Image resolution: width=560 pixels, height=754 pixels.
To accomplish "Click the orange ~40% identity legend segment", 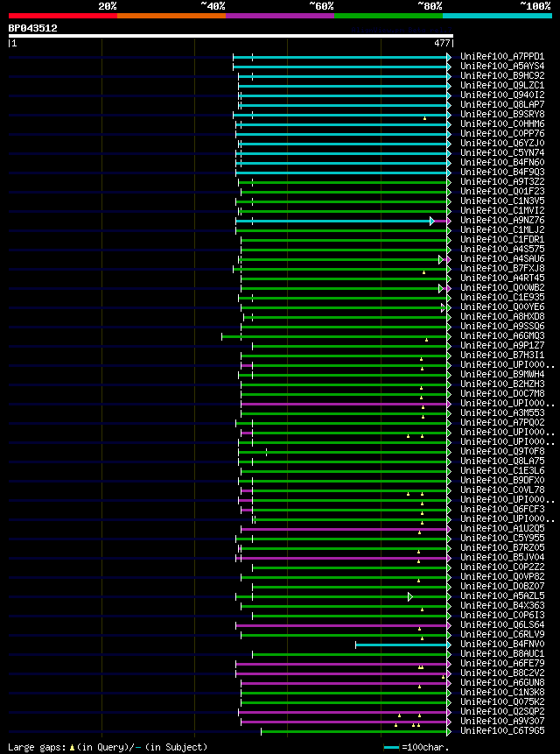I will point(171,16).
